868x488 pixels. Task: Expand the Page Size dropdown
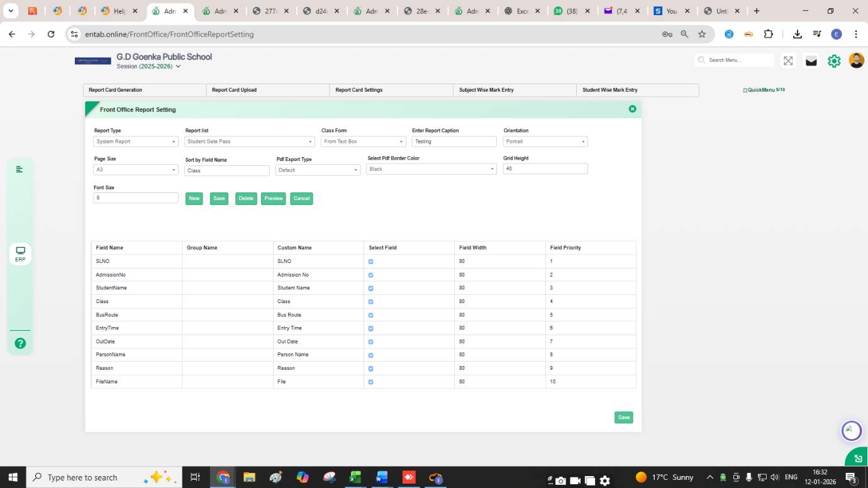point(136,170)
